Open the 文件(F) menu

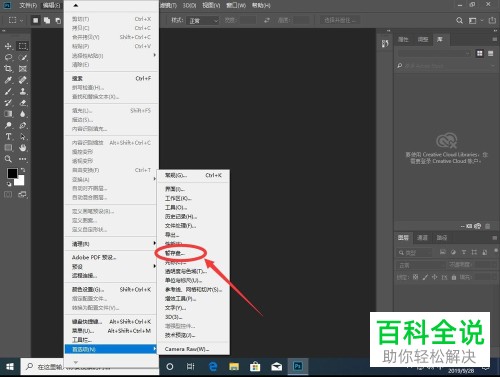point(28,5)
